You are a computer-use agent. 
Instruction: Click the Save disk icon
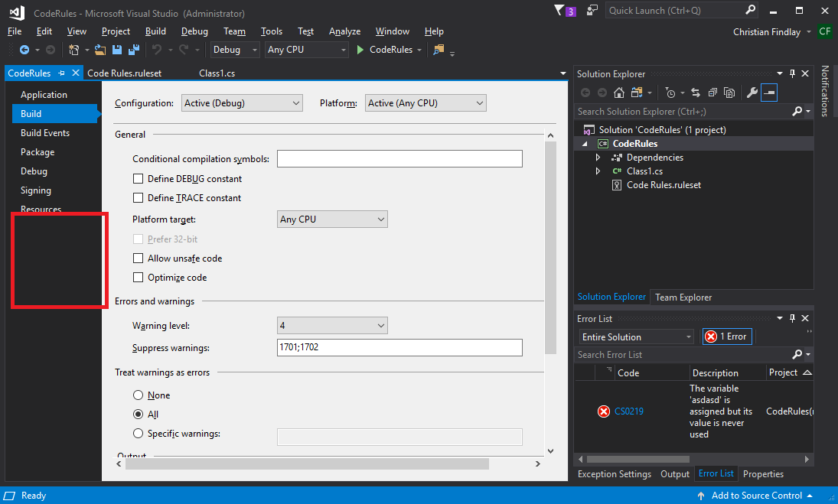[x=117, y=50]
